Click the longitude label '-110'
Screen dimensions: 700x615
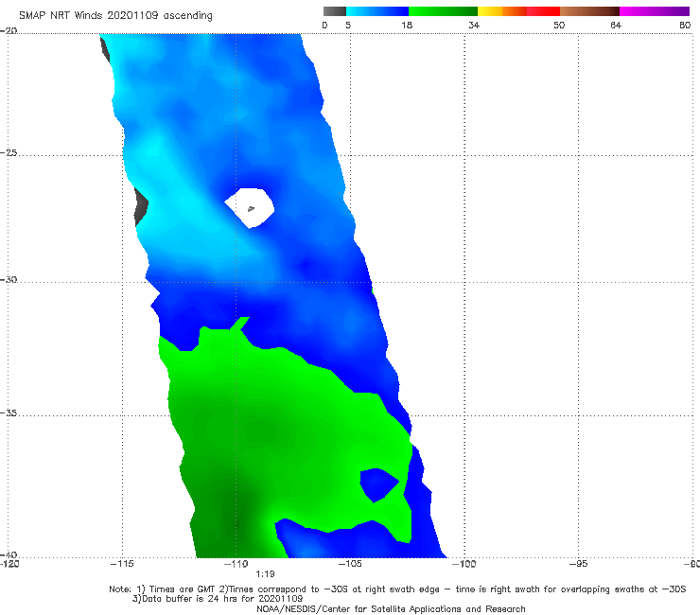coord(236,564)
